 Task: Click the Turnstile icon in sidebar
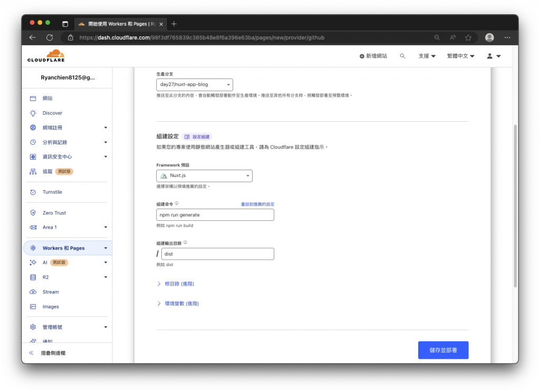pos(33,192)
